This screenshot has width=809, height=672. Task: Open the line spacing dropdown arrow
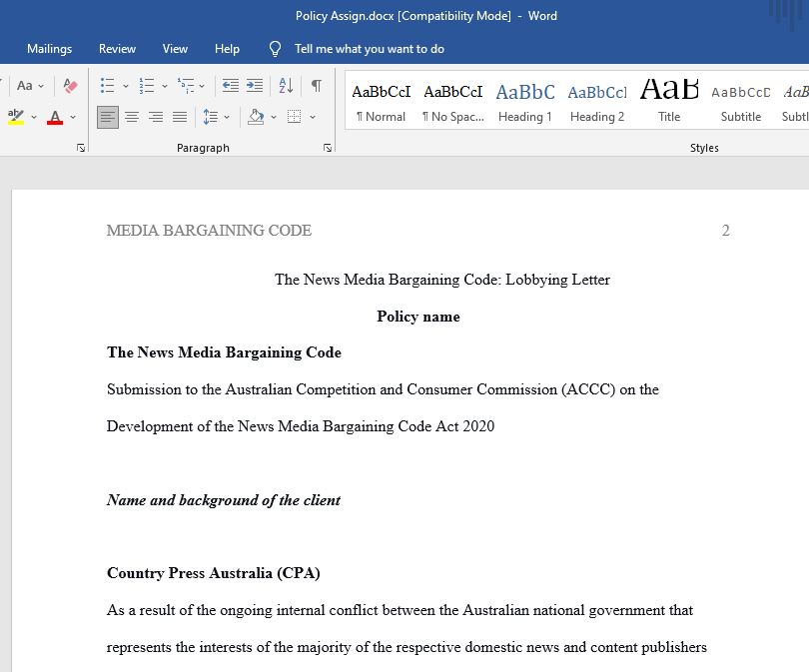pos(227,118)
